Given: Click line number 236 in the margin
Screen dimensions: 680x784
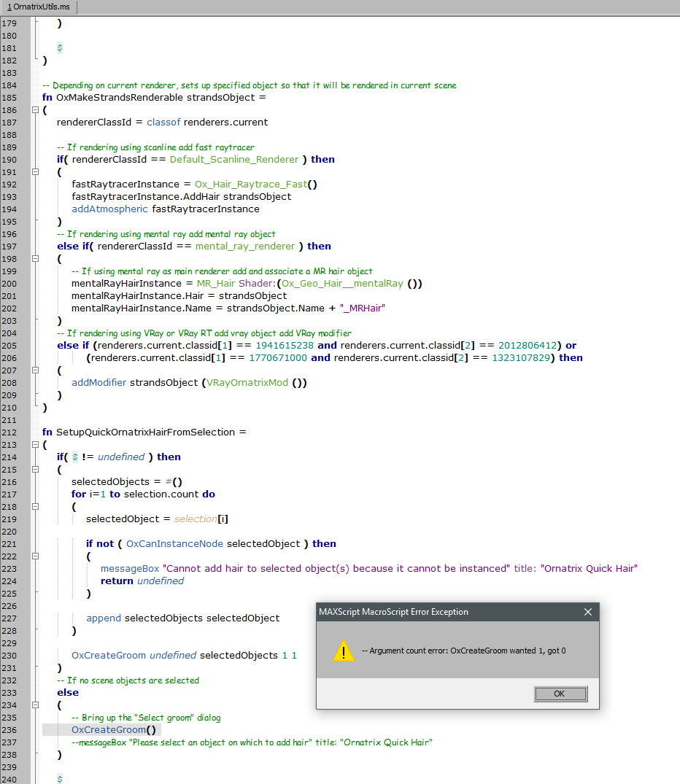Looking at the screenshot, I should click(10, 730).
